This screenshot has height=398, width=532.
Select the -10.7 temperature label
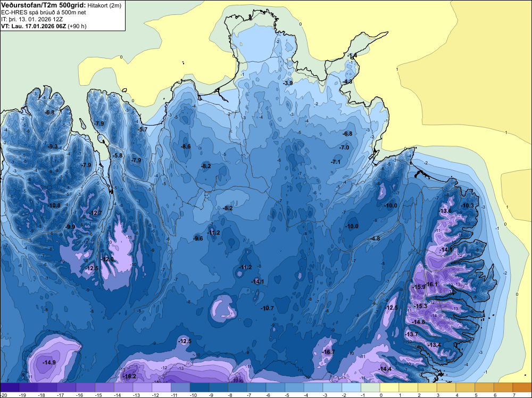[x=267, y=308]
